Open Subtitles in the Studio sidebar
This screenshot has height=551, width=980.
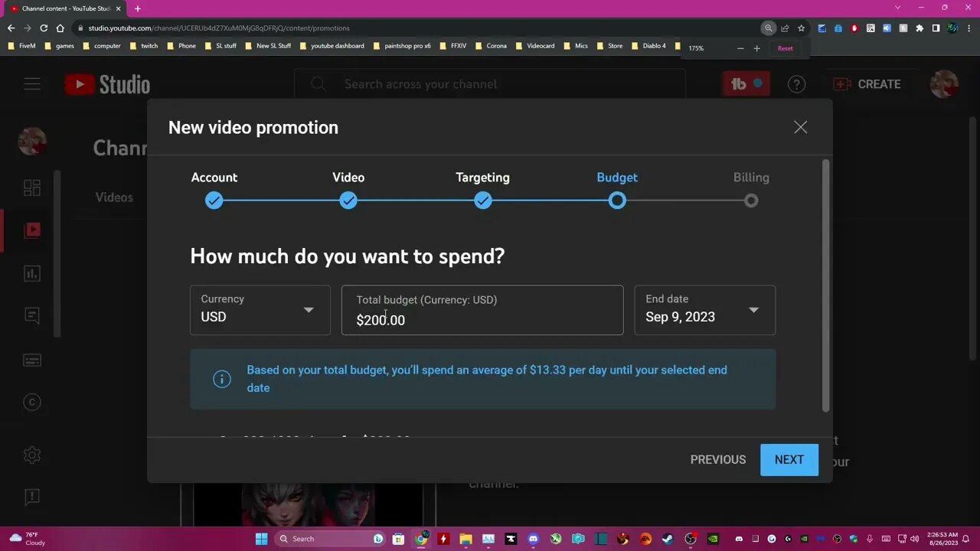click(32, 360)
